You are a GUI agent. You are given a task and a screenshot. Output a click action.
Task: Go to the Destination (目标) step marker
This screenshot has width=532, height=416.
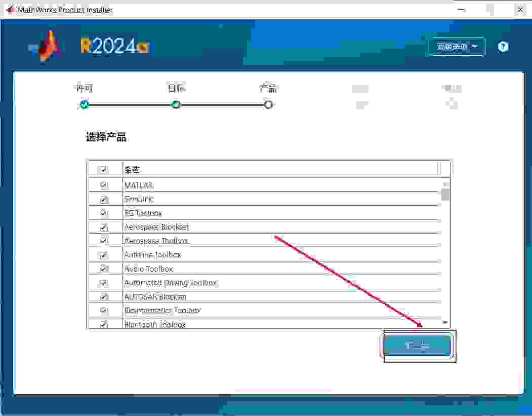click(x=176, y=104)
